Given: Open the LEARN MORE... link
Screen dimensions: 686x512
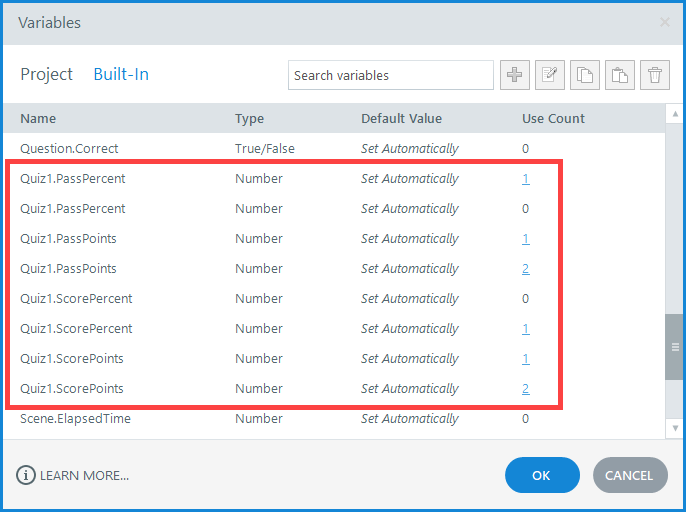Looking at the screenshot, I should pyautogui.click(x=84, y=476).
